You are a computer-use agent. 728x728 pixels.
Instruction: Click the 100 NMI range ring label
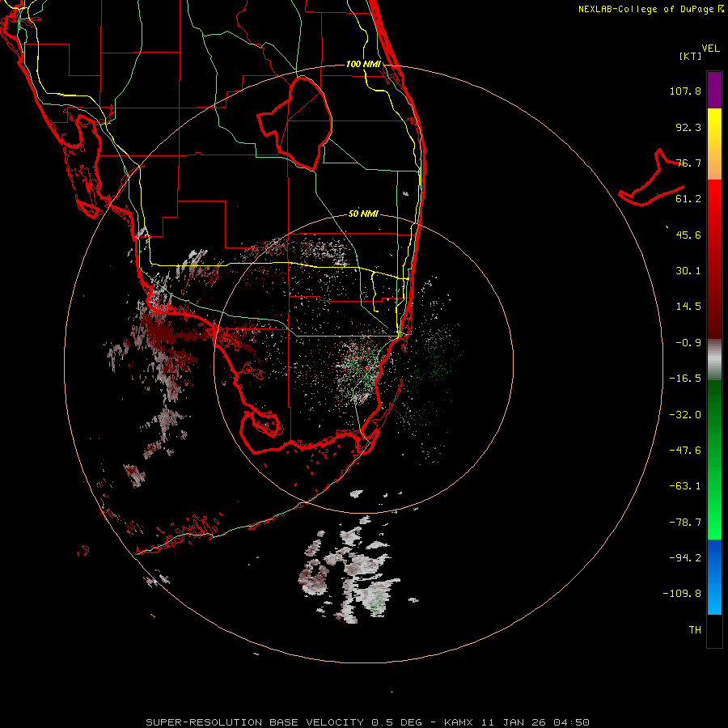tap(363, 64)
